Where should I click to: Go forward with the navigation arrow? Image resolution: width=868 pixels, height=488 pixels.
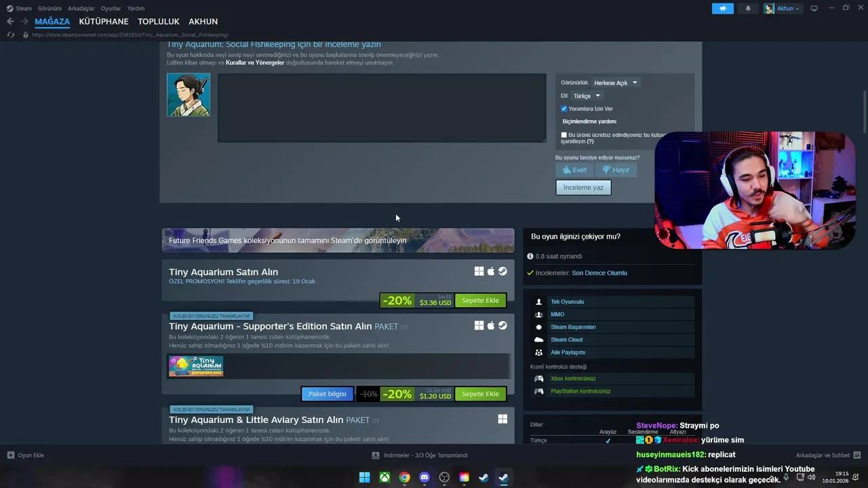24,22
